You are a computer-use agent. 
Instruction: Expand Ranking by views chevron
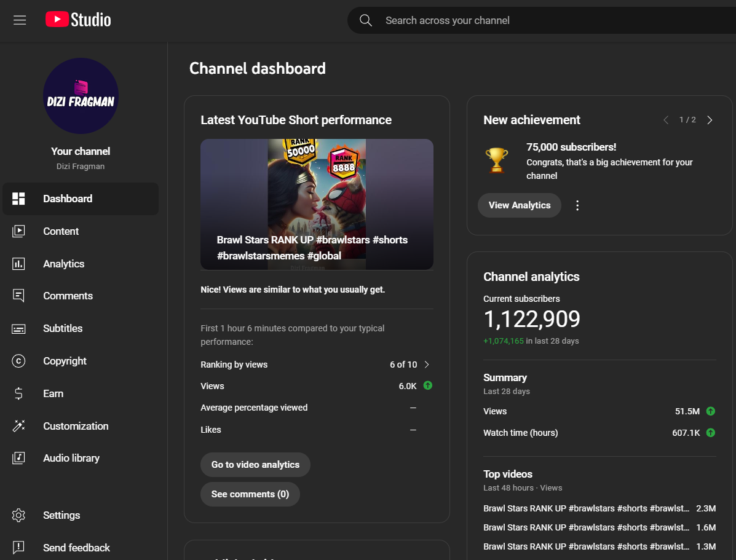pyautogui.click(x=427, y=365)
